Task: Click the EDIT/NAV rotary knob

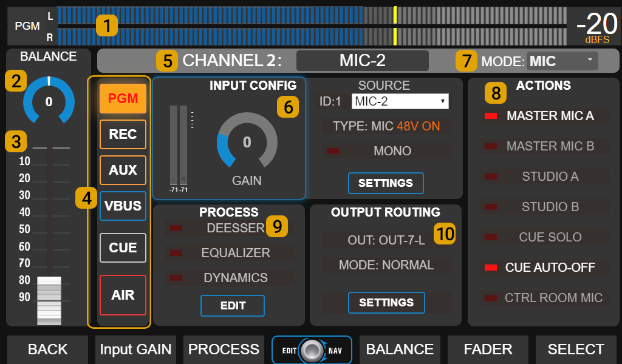Action: pos(312,350)
